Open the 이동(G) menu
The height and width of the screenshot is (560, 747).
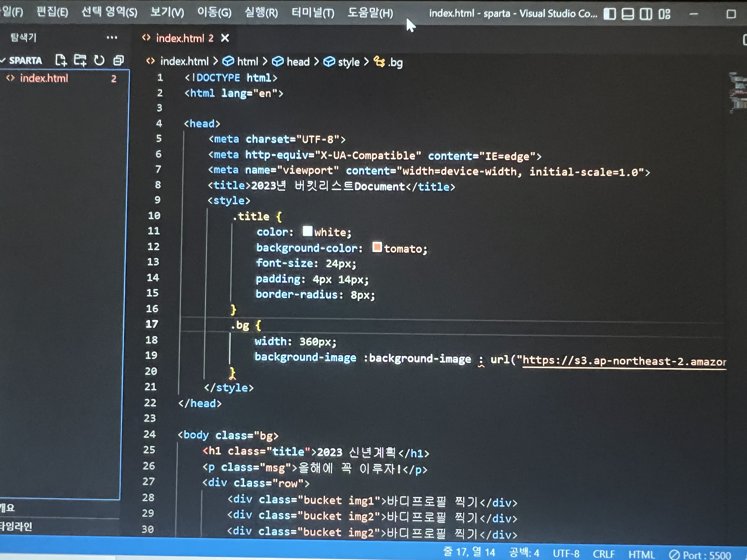click(214, 12)
